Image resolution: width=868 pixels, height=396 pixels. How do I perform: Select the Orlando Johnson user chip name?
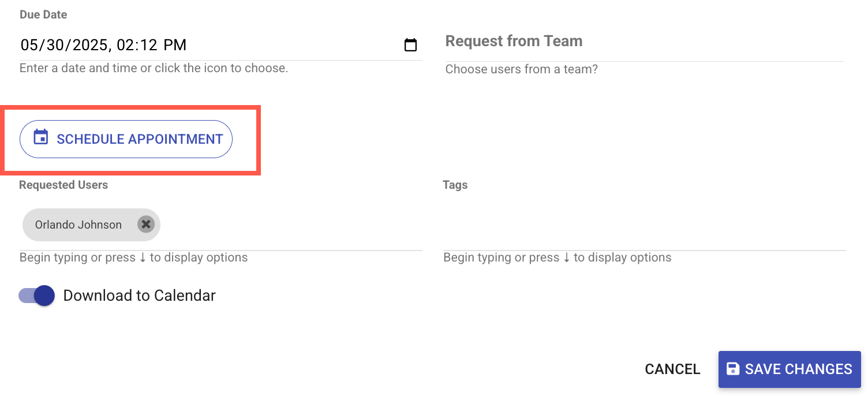pyautogui.click(x=78, y=225)
